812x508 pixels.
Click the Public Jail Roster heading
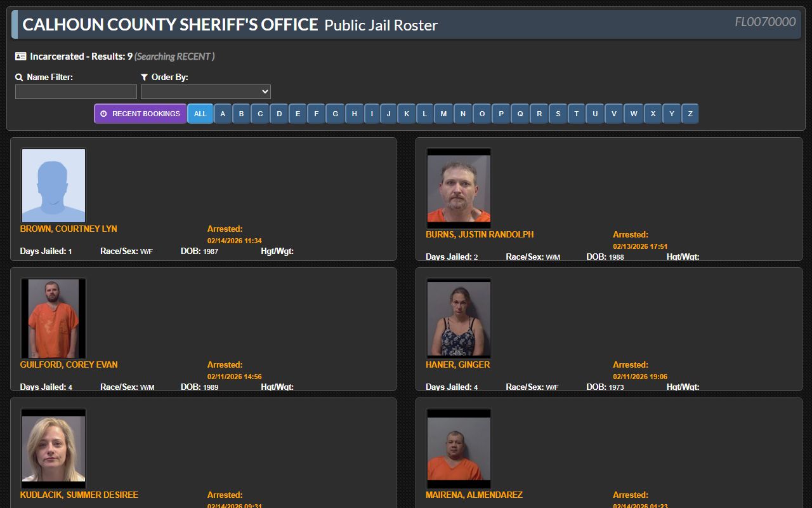[x=381, y=25]
